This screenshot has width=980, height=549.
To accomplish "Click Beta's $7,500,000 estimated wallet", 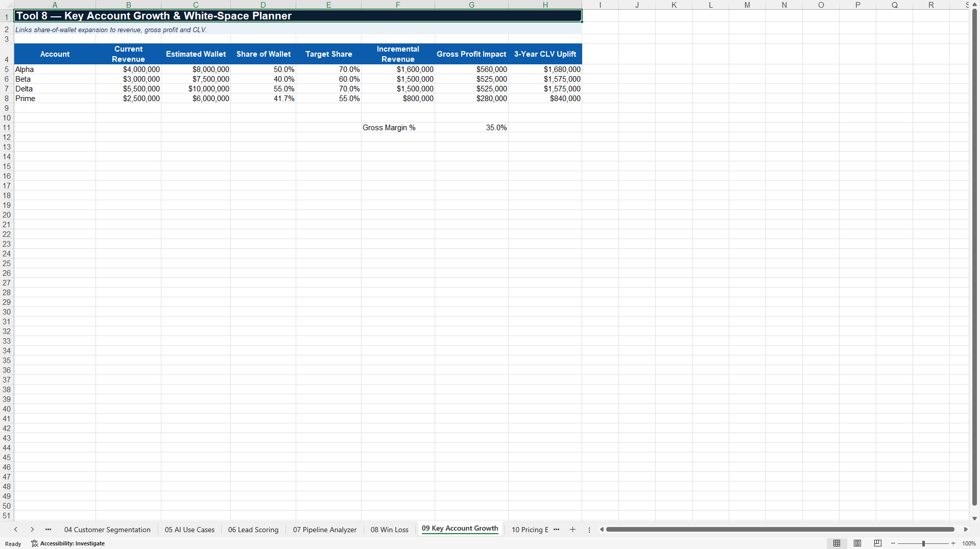I will click(196, 79).
